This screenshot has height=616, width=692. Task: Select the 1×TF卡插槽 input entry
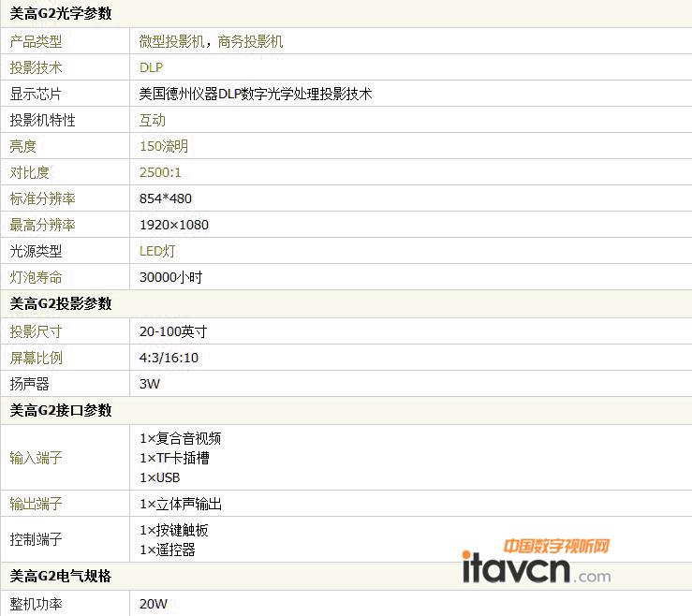(174, 458)
